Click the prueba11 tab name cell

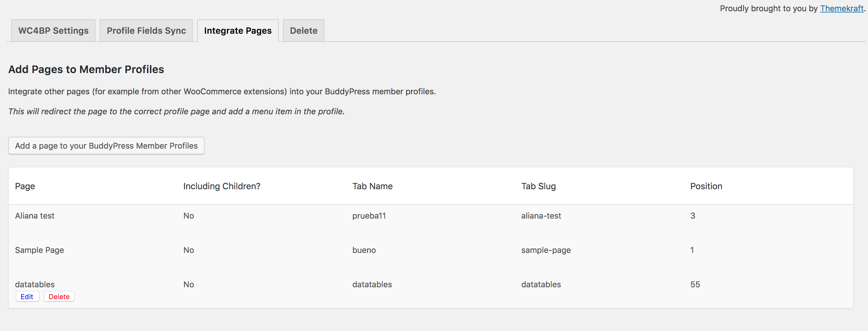[x=369, y=216]
